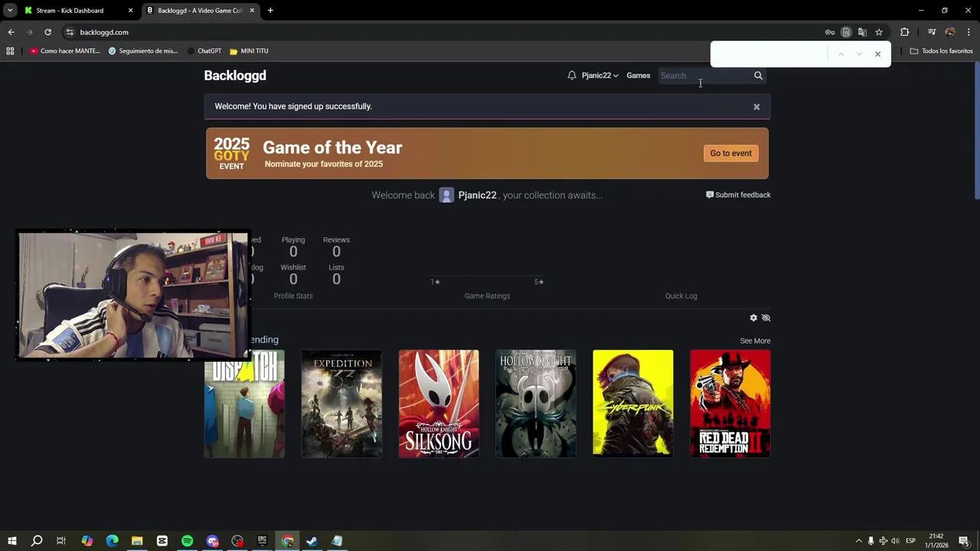Viewport: 980px width, 551px height.
Task: Click the Game of the Year banner title
Action: click(332, 148)
